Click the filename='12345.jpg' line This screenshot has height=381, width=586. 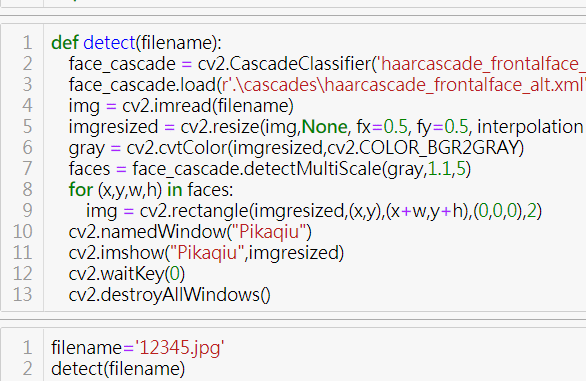coord(138,348)
